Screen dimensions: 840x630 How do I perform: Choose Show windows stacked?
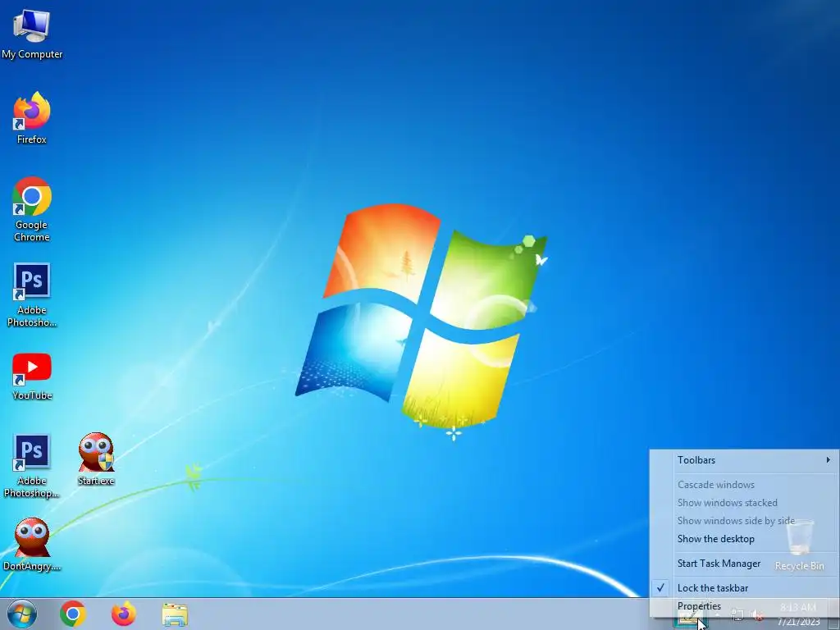coord(744,503)
